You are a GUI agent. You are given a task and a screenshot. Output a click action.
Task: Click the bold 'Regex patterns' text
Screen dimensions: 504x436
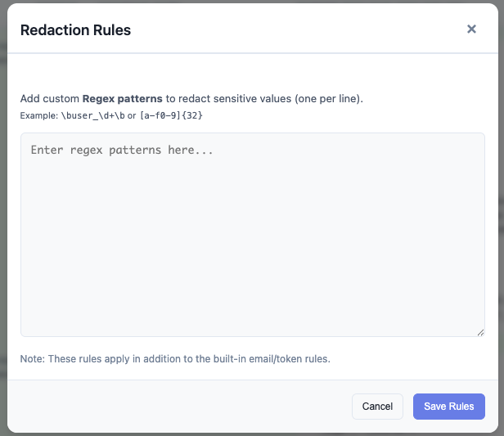pyautogui.click(x=123, y=99)
